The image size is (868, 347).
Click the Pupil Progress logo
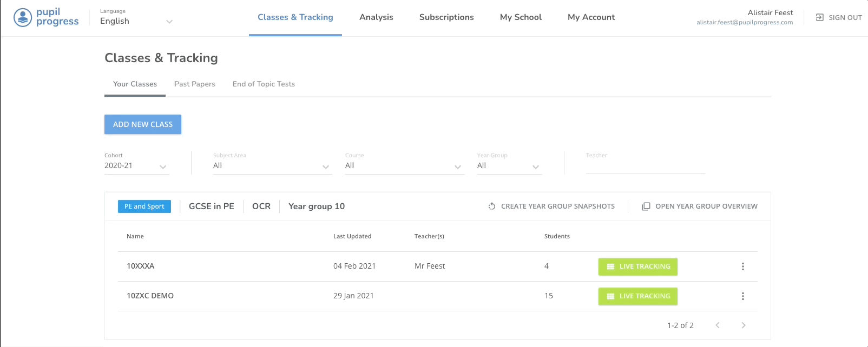(46, 17)
